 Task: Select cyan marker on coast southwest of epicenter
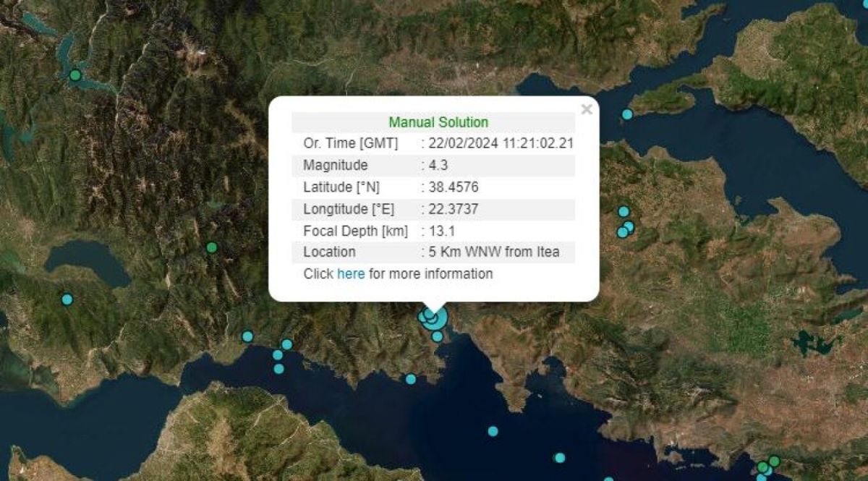pyautogui.click(x=411, y=379)
